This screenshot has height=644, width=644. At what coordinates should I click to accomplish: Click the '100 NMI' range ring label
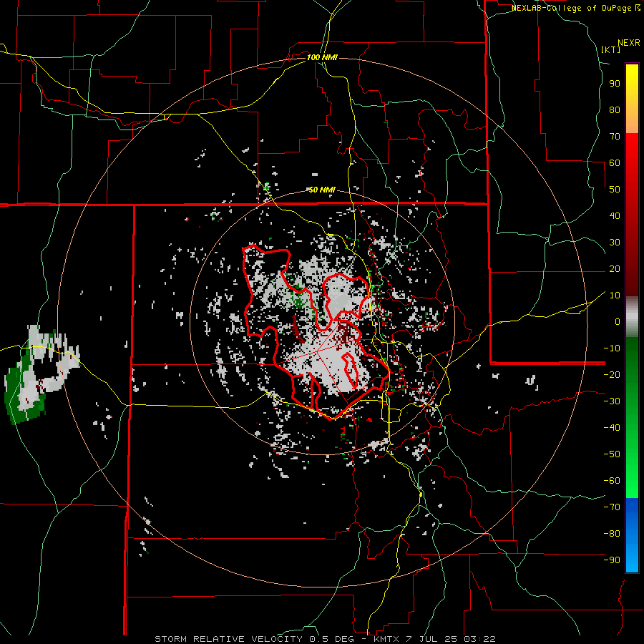pos(322,57)
